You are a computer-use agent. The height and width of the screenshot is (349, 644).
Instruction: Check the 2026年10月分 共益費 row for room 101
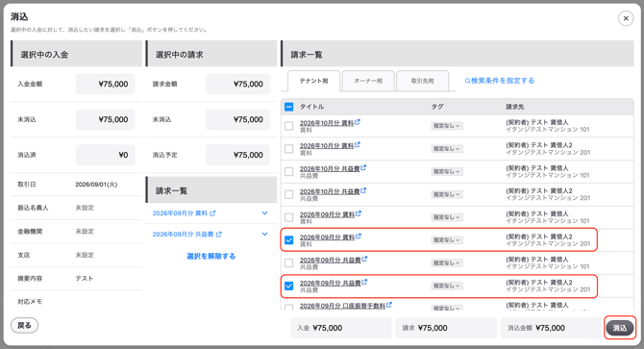[289, 172]
